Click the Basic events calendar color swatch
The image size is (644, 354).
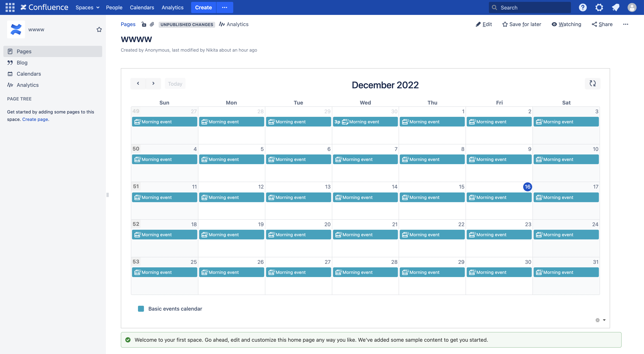pyautogui.click(x=141, y=309)
